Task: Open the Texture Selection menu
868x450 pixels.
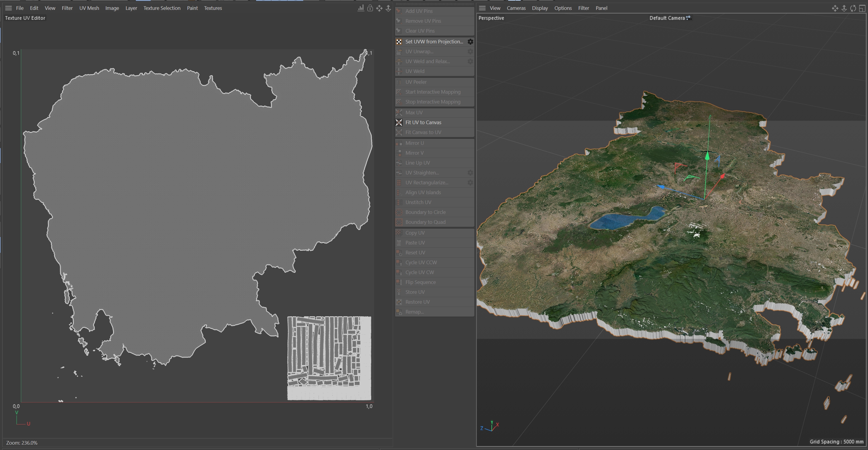Action: [x=162, y=8]
